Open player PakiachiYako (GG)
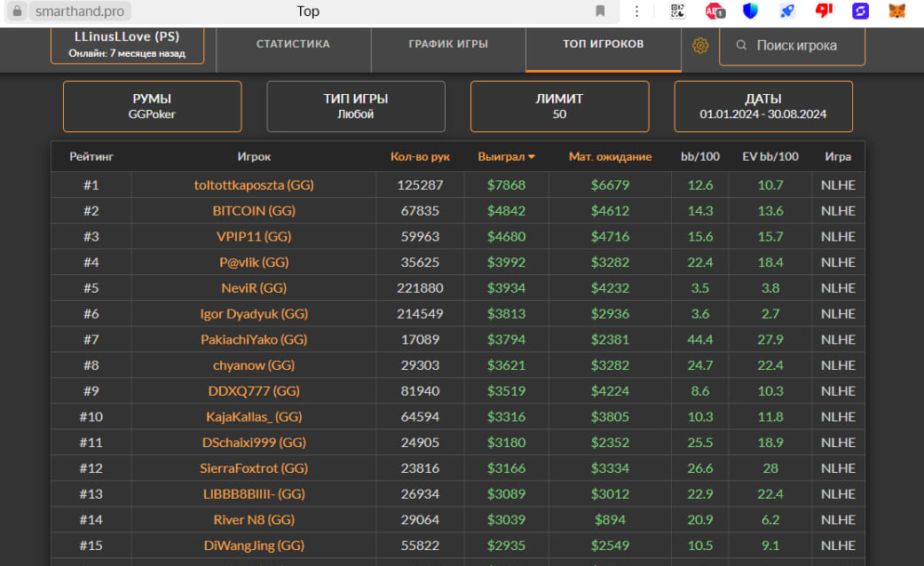The height and width of the screenshot is (566, 924). (x=254, y=340)
